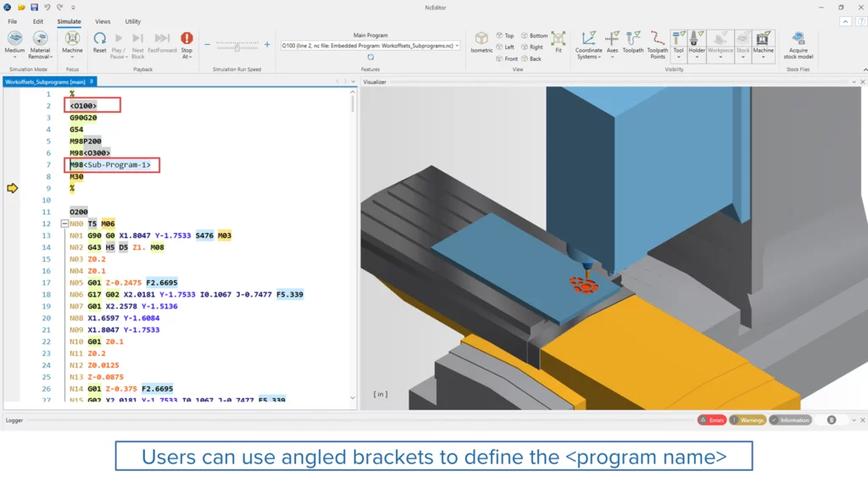
Task: Adjust the Simulation Run Speed slider
Action: [236, 47]
